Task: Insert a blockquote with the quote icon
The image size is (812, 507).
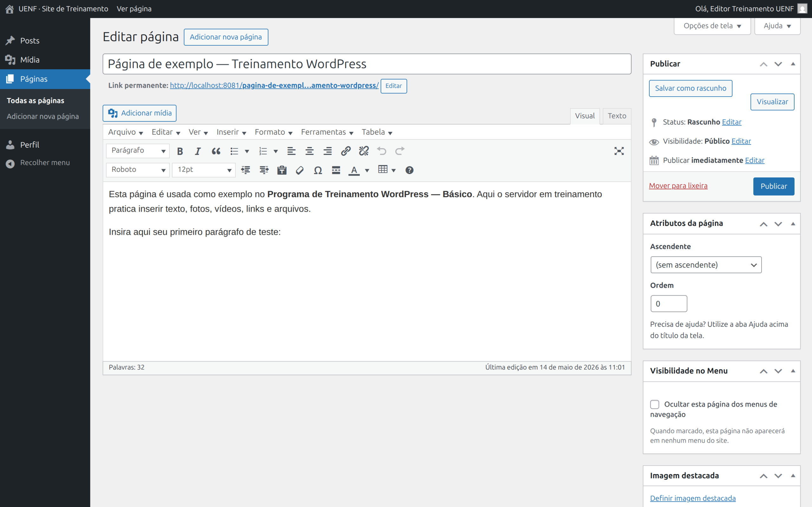Action: point(216,151)
